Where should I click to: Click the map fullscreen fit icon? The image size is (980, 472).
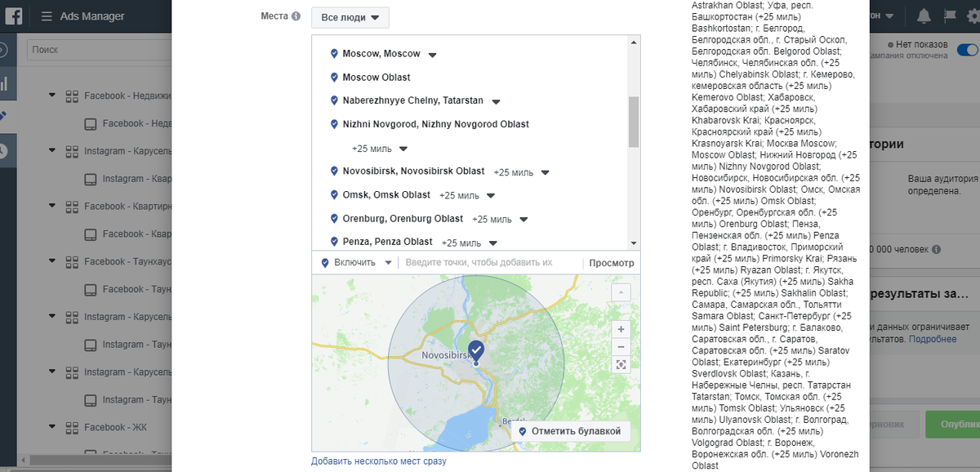point(621,364)
